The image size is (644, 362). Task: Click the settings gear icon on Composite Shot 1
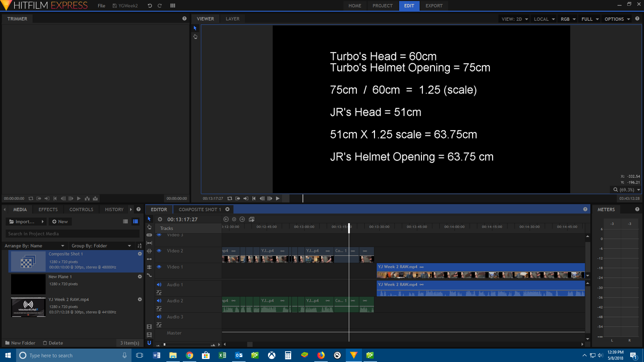point(140,253)
